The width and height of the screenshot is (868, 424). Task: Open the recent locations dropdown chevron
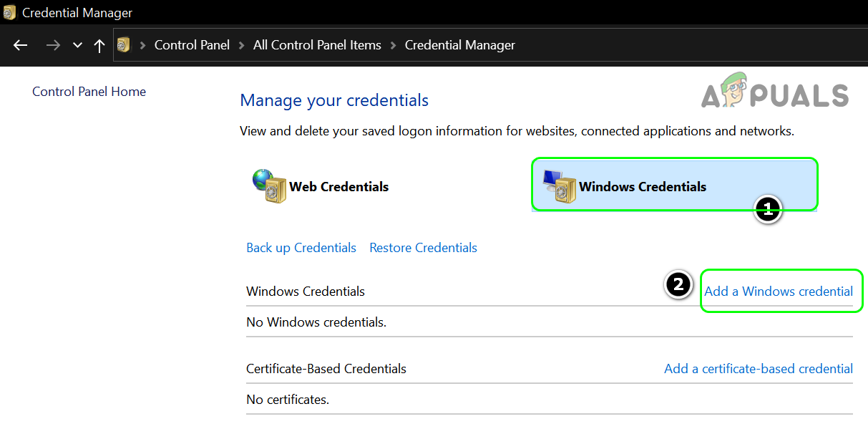(x=77, y=46)
